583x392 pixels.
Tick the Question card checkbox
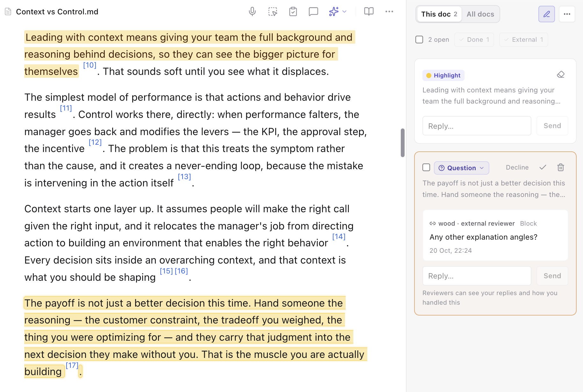[426, 167]
